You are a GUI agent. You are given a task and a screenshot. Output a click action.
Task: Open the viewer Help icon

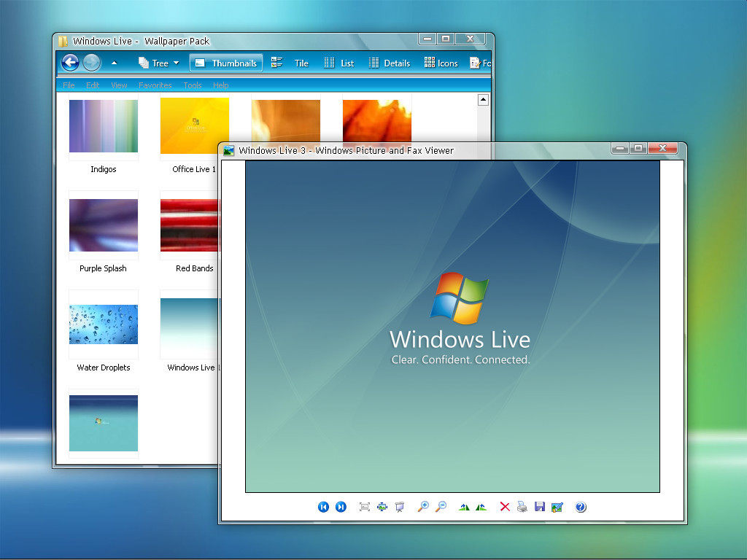pos(581,507)
